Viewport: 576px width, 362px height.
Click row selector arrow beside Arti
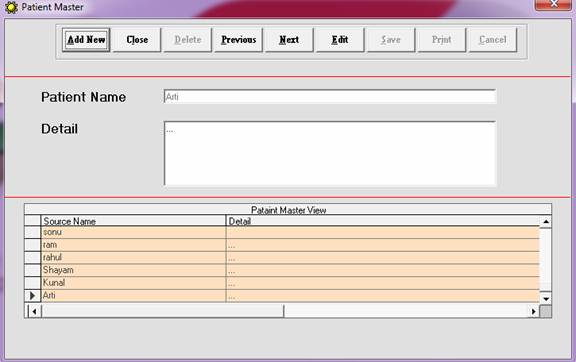tap(32, 296)
